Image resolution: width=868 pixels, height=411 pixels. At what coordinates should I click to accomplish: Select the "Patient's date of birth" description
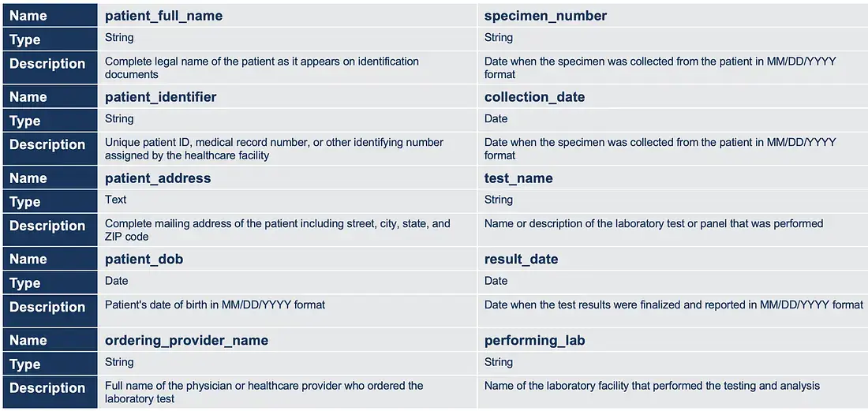coord(215,305)
